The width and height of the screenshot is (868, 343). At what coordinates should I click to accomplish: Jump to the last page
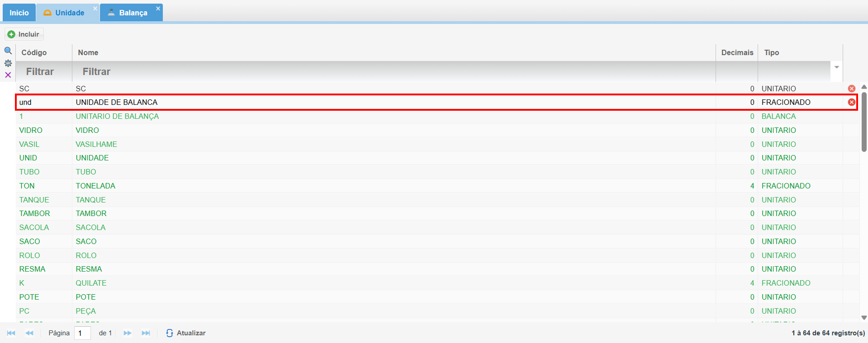(x=146, y=333)
